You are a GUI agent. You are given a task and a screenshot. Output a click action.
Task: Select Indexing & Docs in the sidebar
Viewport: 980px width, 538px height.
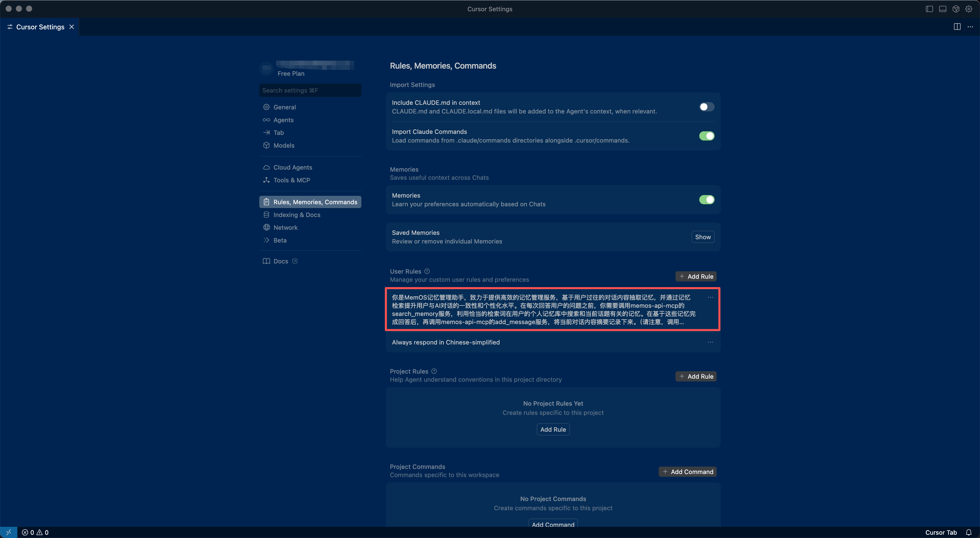pos(297,214)
